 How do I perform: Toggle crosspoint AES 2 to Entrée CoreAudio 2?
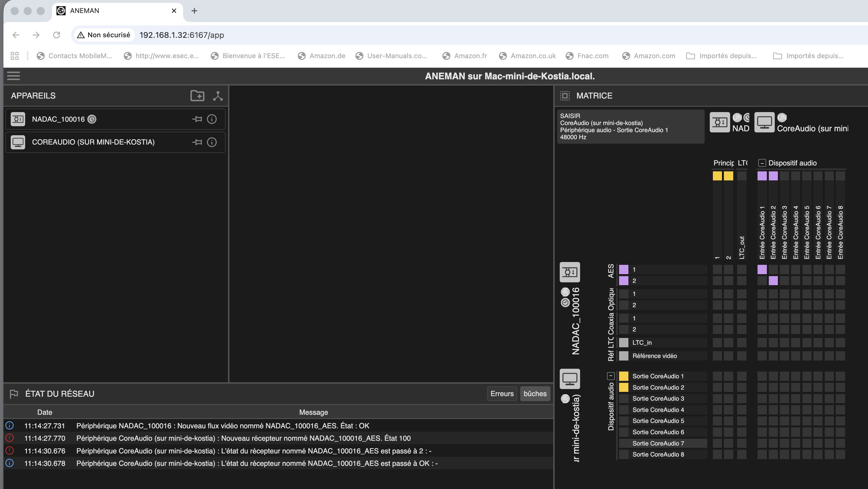coord(773,281)
